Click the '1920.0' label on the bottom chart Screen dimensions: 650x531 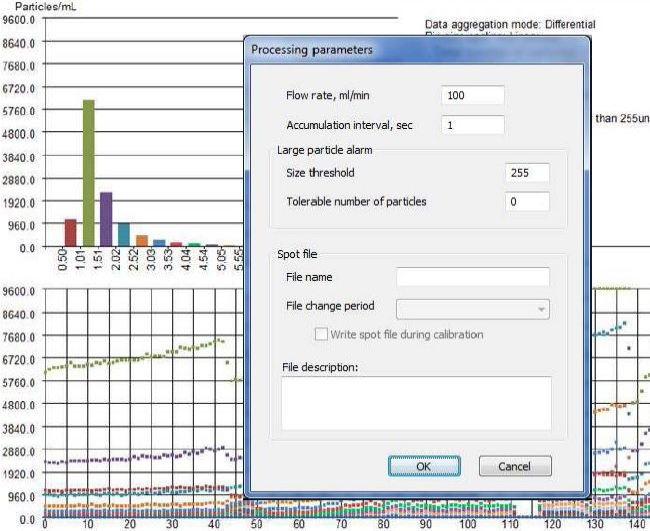[x=19, y=474]
